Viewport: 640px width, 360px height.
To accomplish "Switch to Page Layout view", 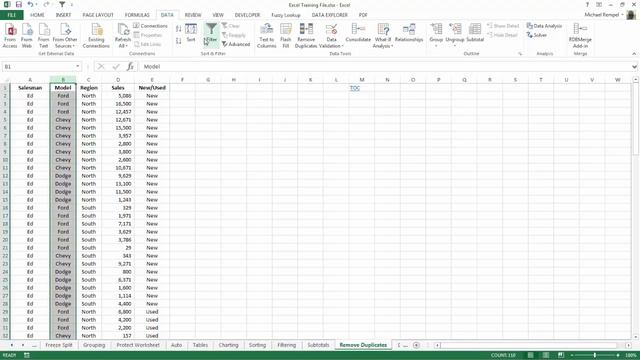I will click(x=546, y=356).
